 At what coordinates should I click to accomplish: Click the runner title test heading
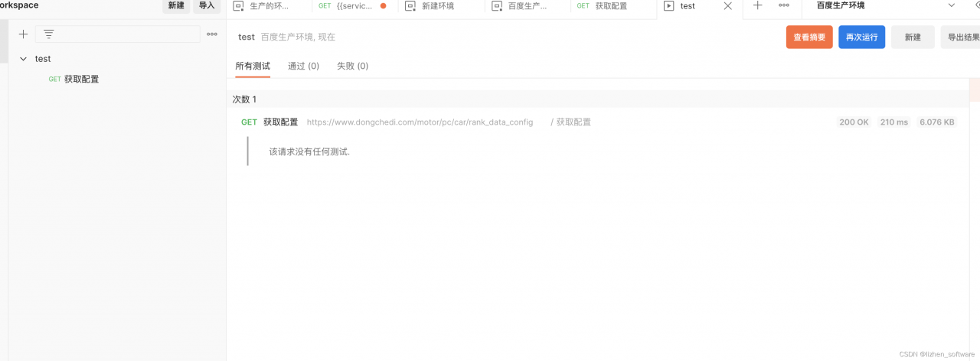247,37
